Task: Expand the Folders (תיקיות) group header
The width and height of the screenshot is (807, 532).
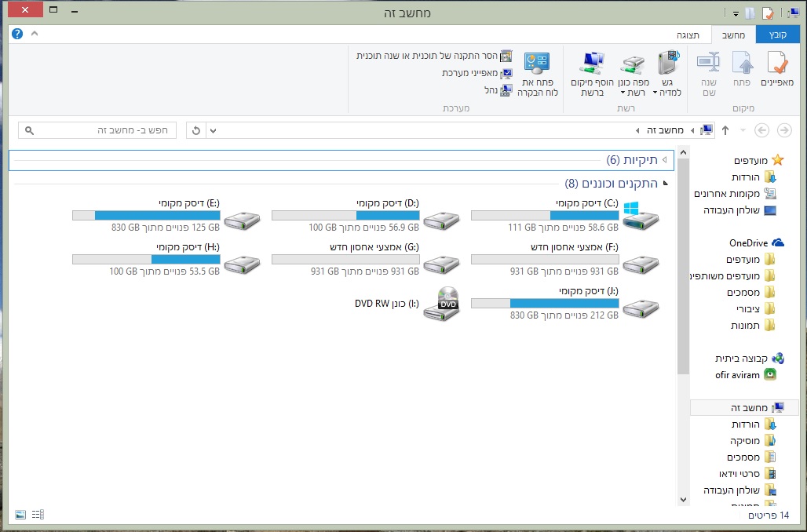Action: pos(664,160)
